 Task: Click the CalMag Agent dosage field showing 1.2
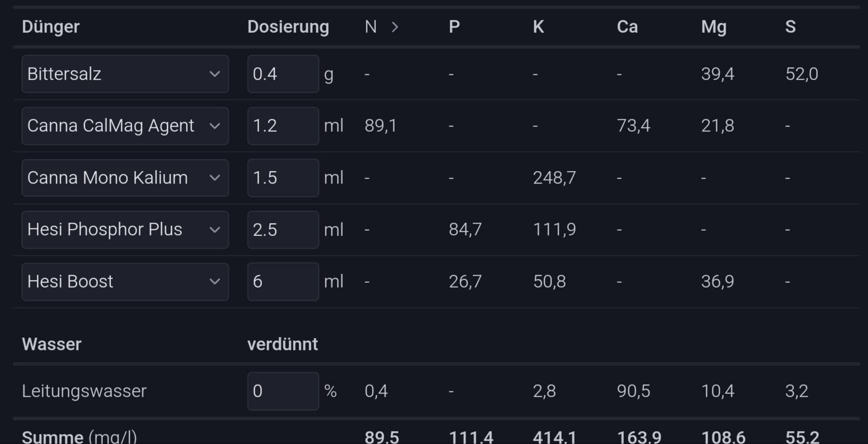click(x=283, y=126)
